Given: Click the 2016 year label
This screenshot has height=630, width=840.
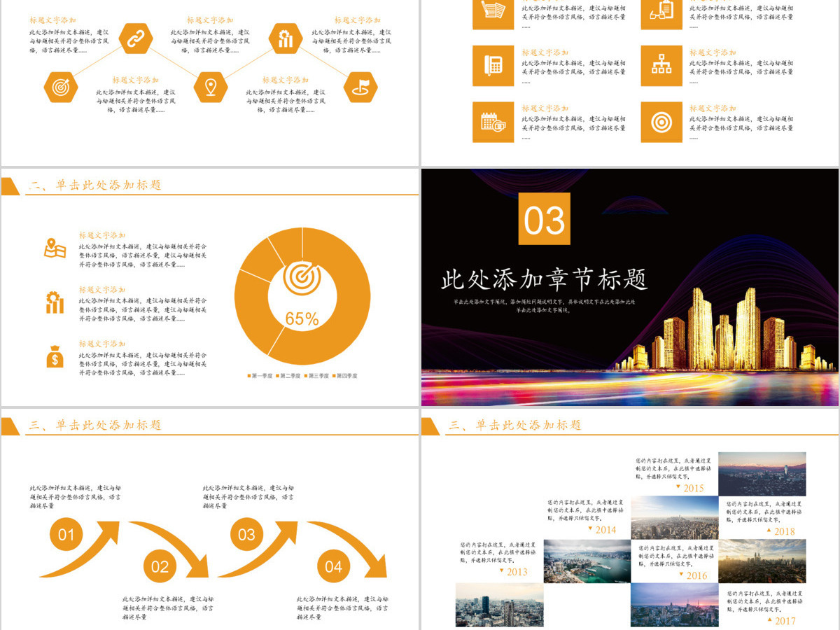Looking at the screenshot, I should pos(697,575).
